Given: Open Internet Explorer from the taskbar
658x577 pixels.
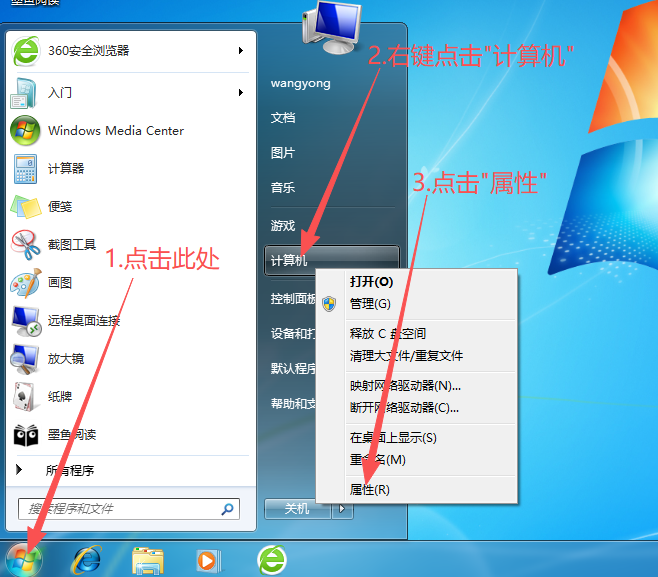Looking at the screenshot, I should [x=87, y=560].
